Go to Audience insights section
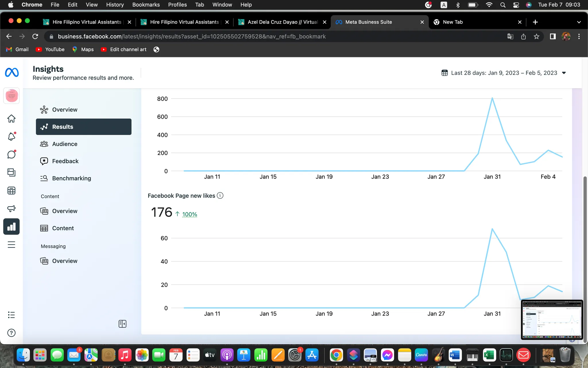Viewport: 588px width, 368px height. click(x=65, y=144)
